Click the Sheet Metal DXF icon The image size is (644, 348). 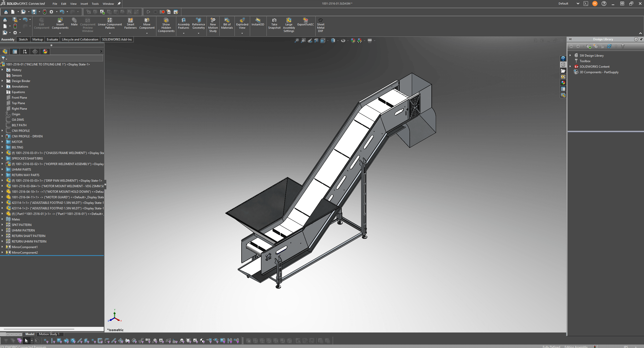tap(320, 20)
